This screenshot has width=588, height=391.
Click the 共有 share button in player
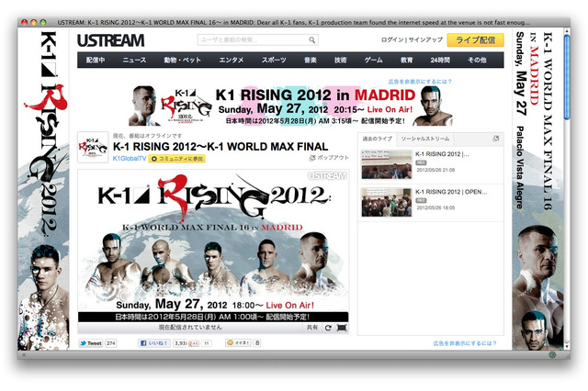coord(312,328)
